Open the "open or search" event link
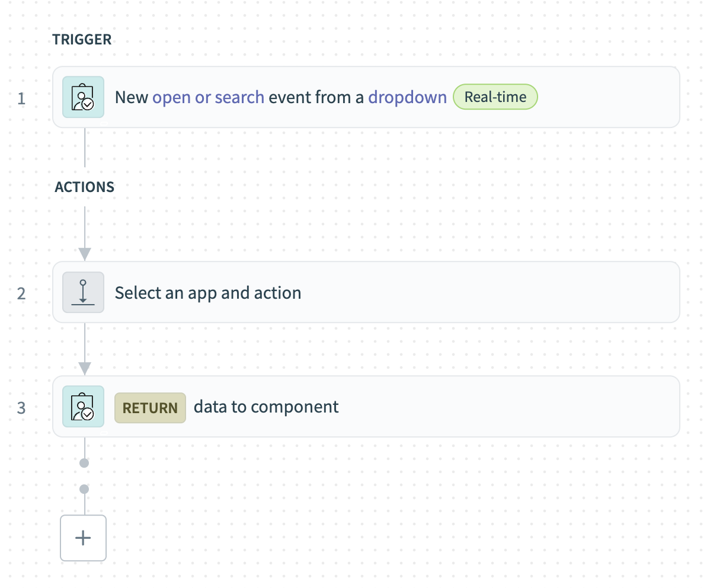 point(208,97)
